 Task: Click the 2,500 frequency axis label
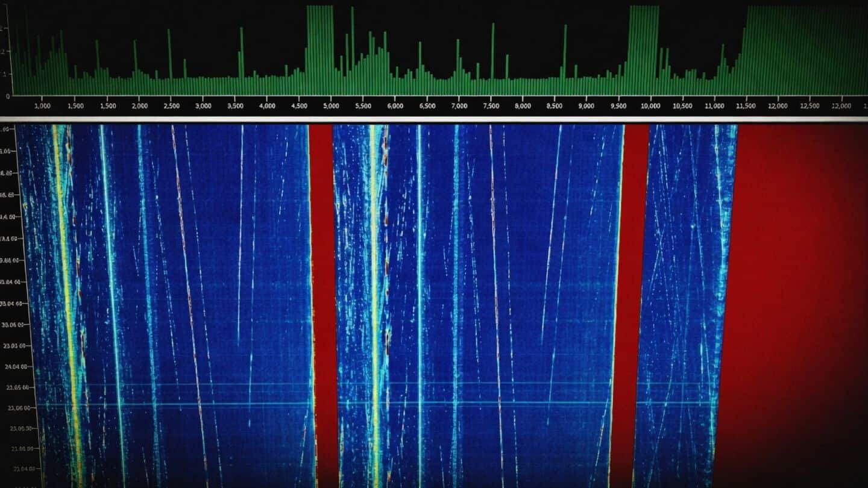171,106
